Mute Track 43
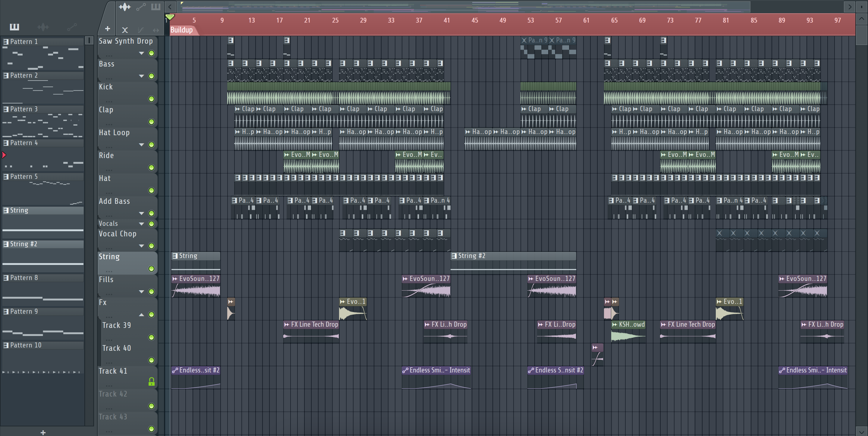 [x=152, y=429]
